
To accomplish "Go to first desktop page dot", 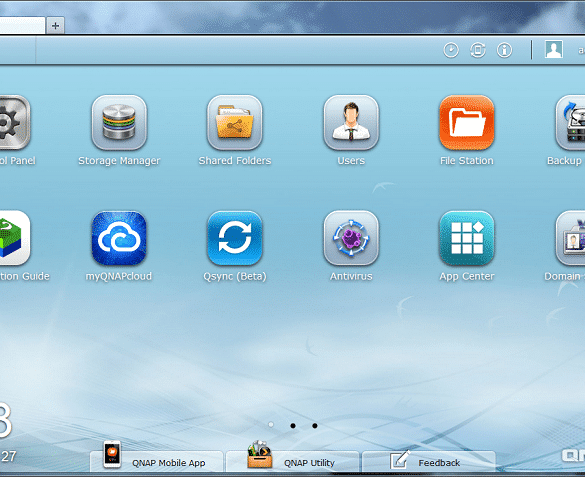I will tap(271, 425).
